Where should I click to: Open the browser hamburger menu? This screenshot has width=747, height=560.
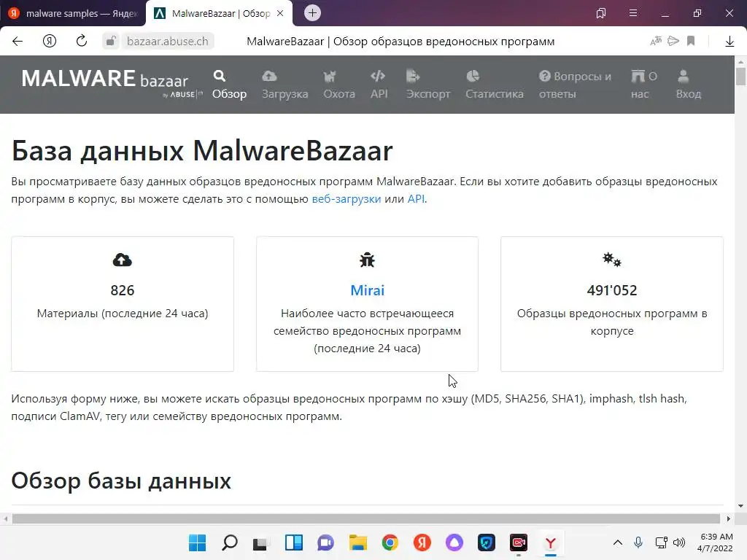633,13
